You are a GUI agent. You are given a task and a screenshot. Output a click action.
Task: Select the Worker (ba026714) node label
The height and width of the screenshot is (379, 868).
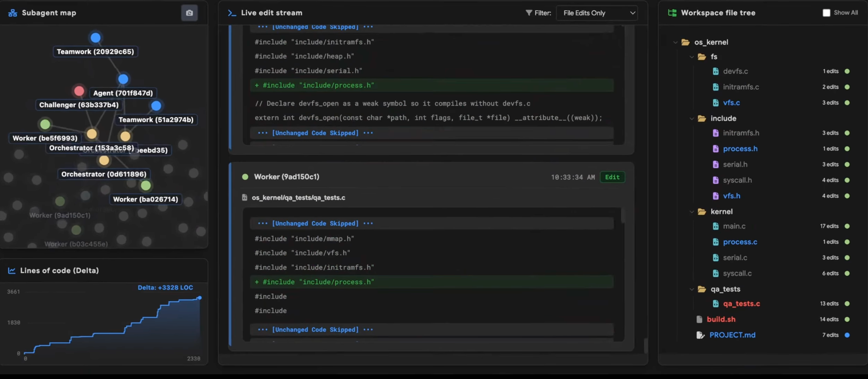point(146,199)
